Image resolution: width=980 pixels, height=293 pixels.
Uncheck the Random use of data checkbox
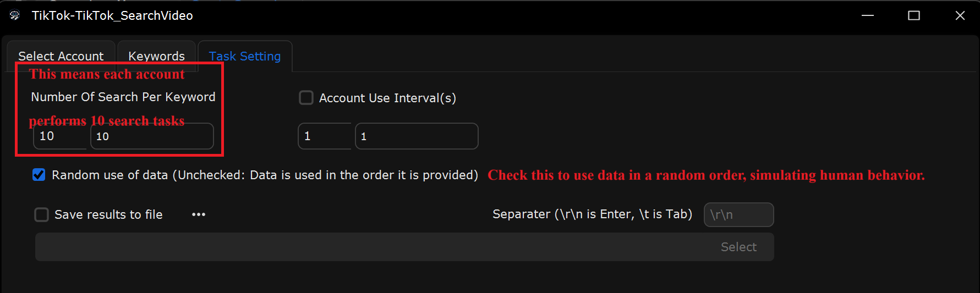(39, 175)
